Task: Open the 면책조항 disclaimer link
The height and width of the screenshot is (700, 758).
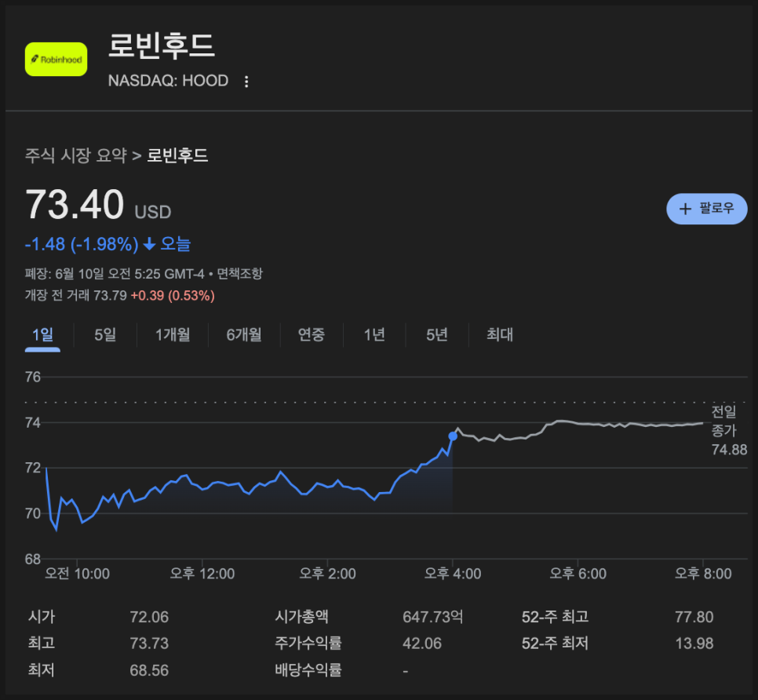Action: coord(240,274)
